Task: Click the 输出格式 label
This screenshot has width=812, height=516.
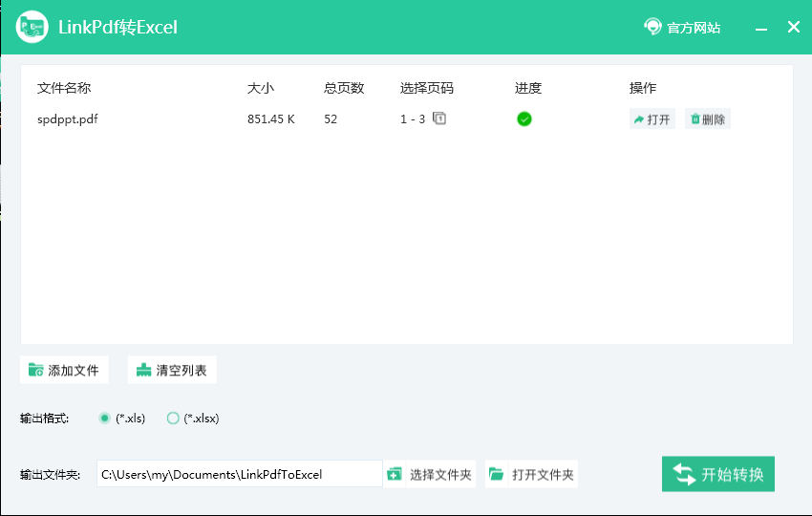Action: click(x=45, y=419)
